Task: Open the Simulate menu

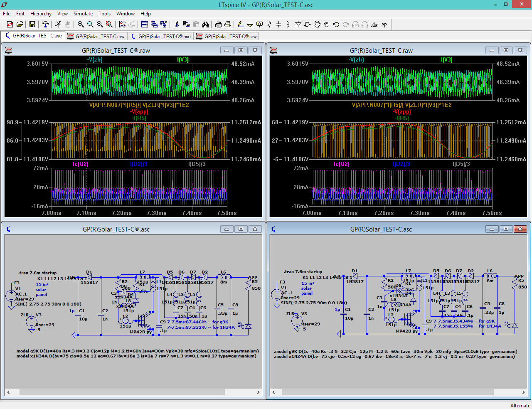Action: pos(83,14)
